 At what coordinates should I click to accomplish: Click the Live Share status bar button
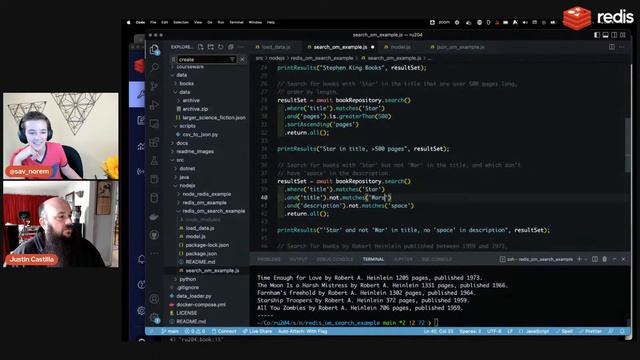[x=258, y=331]
